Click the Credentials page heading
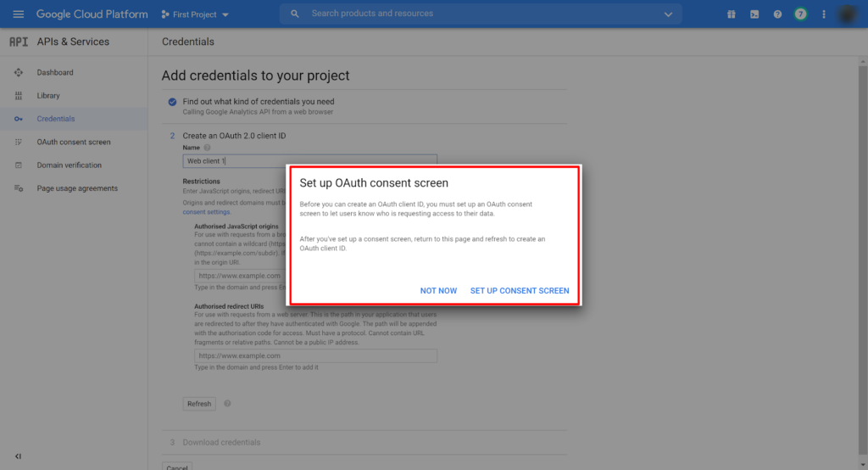The image size is (868, 470). point(187,42)
